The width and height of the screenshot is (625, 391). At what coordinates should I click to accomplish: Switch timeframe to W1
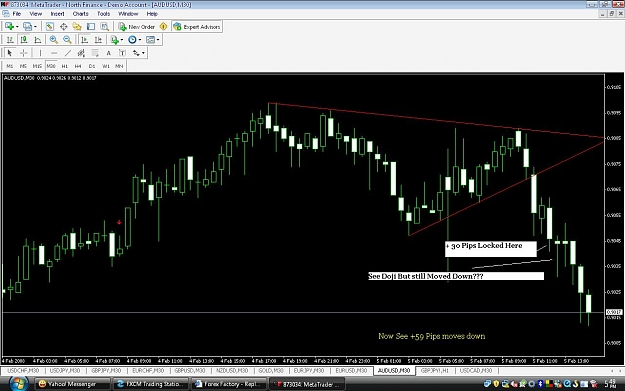[106, 66]
